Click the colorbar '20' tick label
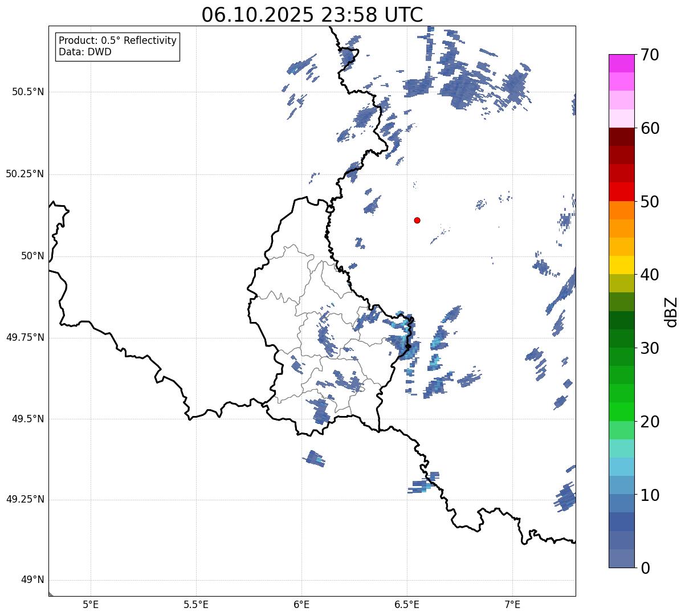Image resolution: width=685 pixels, height=616 pixels. pos(650,422)
